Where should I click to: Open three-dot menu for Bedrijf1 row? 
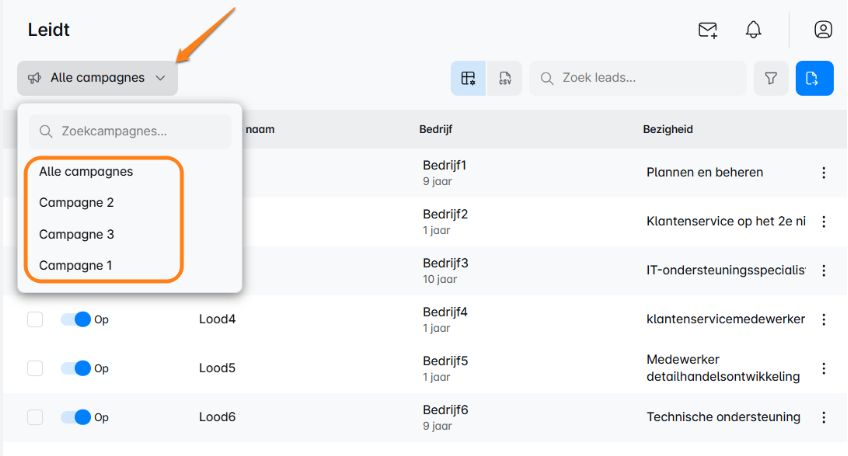pos(824,173)
